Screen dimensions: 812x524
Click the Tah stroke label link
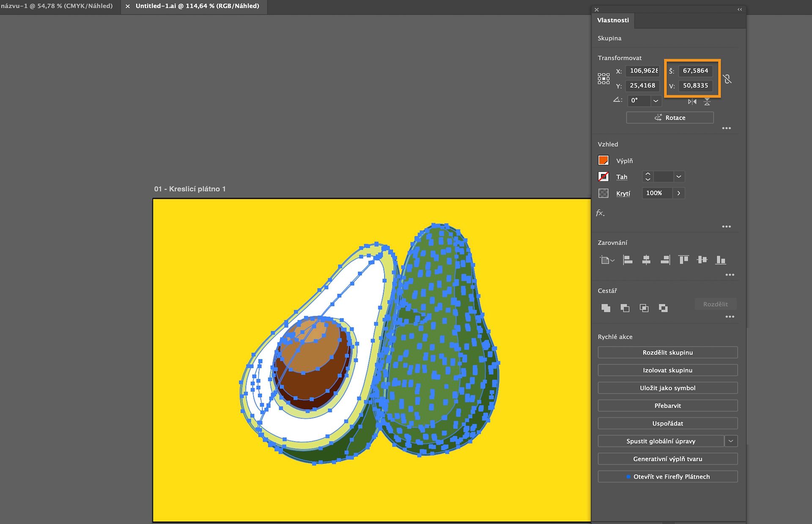[x=622, y=177]
